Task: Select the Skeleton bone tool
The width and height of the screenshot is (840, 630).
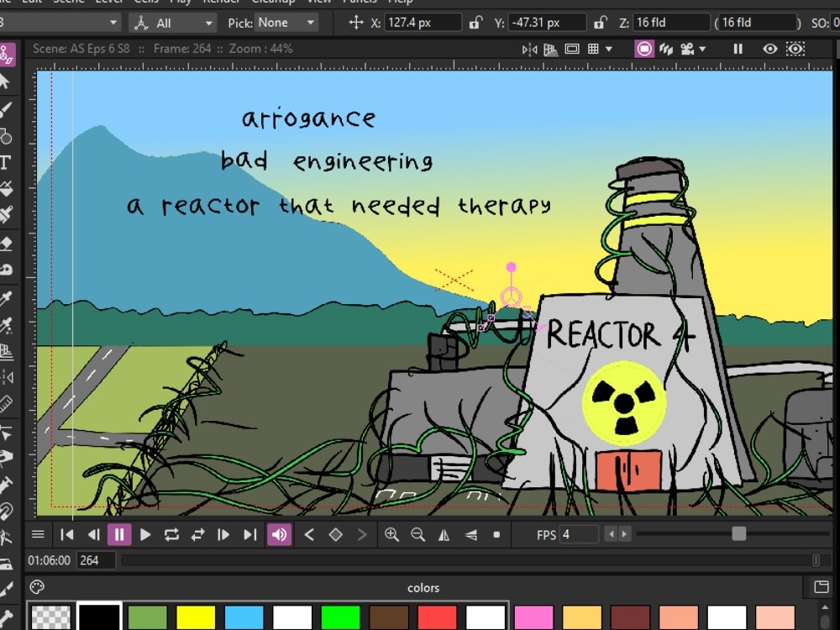Action: (x=5, y=616)
